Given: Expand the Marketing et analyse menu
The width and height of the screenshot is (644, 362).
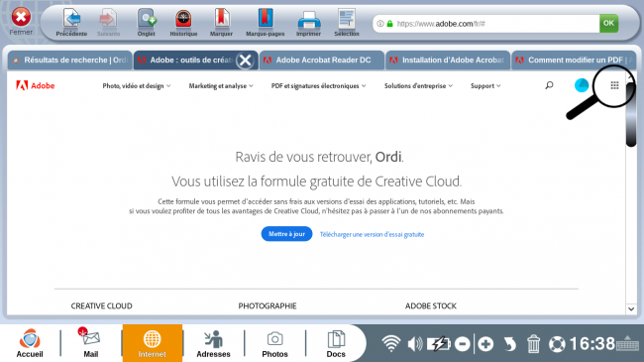Looking at the screenshot, I should click(x=221, y=86).
